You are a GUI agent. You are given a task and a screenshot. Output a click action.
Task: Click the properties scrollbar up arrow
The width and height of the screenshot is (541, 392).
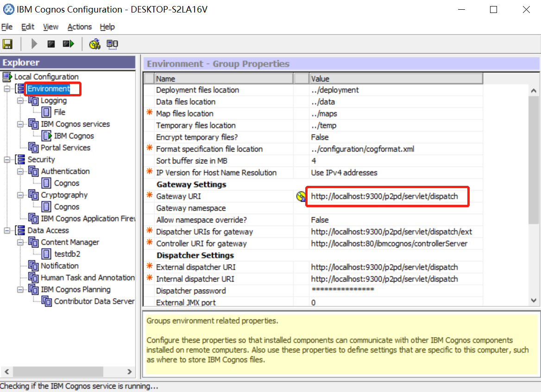(534, 90)
